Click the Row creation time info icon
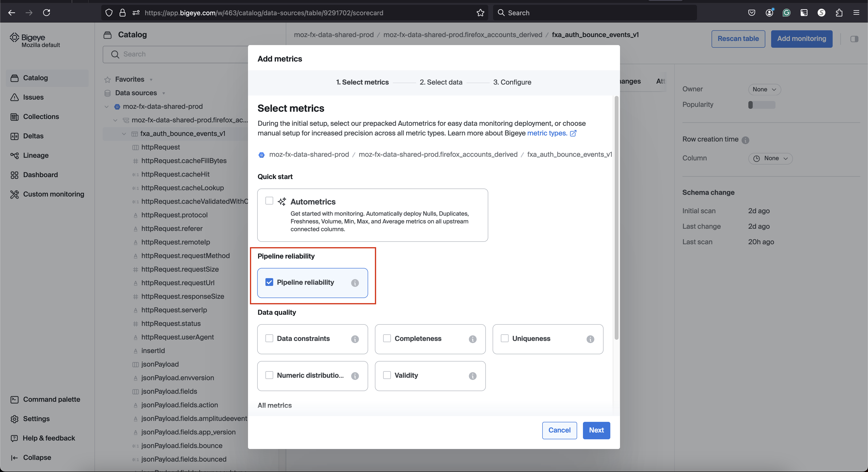This screenshot has height=472, width=868. [745, 140]
